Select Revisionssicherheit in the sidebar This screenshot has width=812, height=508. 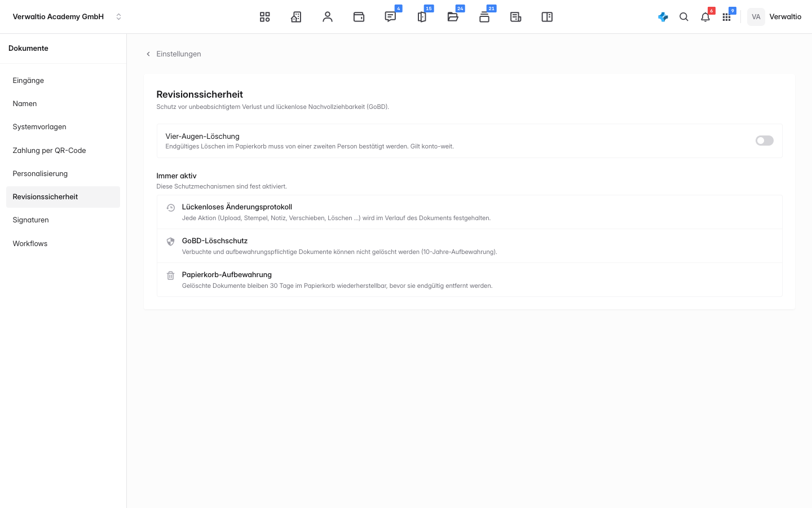pos(63,197)
